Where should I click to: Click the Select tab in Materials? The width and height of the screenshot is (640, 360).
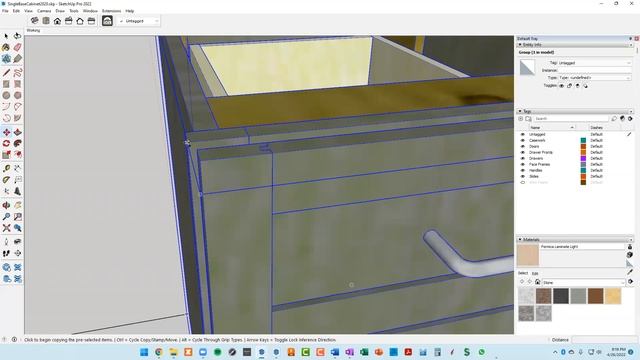click(523, 273)
